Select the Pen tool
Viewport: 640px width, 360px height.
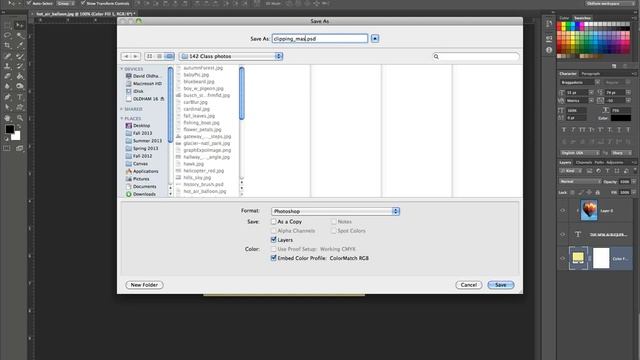click(7, 97)
